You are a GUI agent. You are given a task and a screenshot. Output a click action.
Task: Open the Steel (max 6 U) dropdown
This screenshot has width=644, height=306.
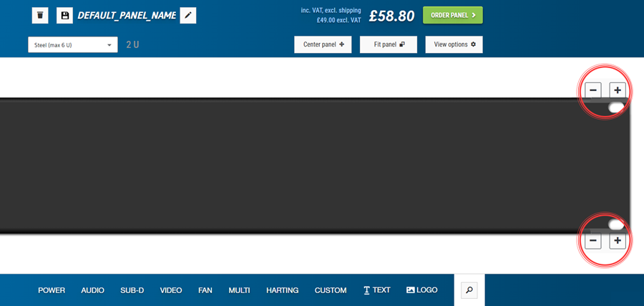[73, 45]
